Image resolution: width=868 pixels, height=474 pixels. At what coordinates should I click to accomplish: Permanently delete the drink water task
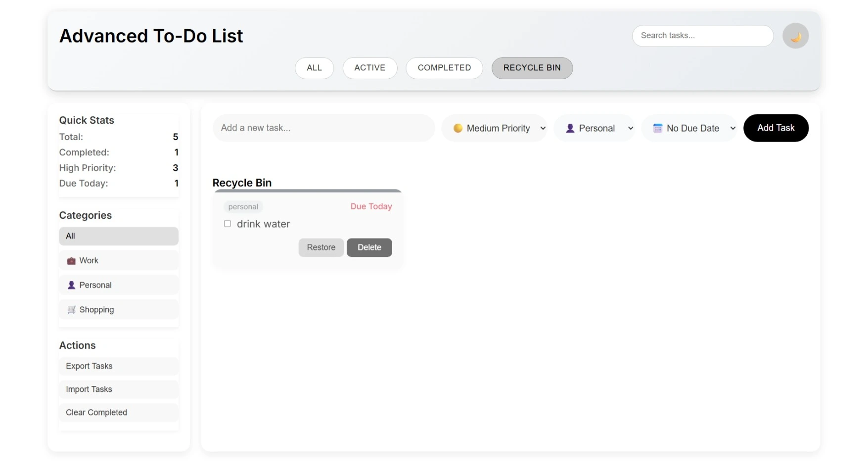369,247
